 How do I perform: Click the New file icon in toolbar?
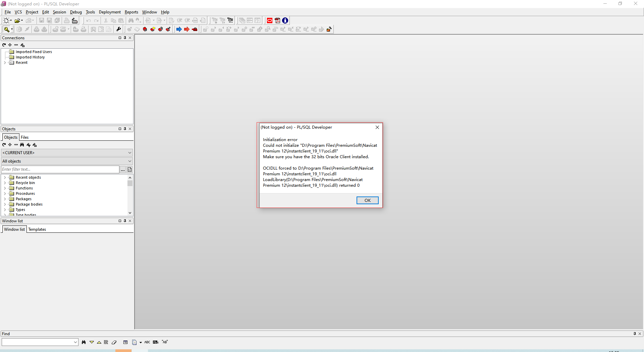coord(6,20)
